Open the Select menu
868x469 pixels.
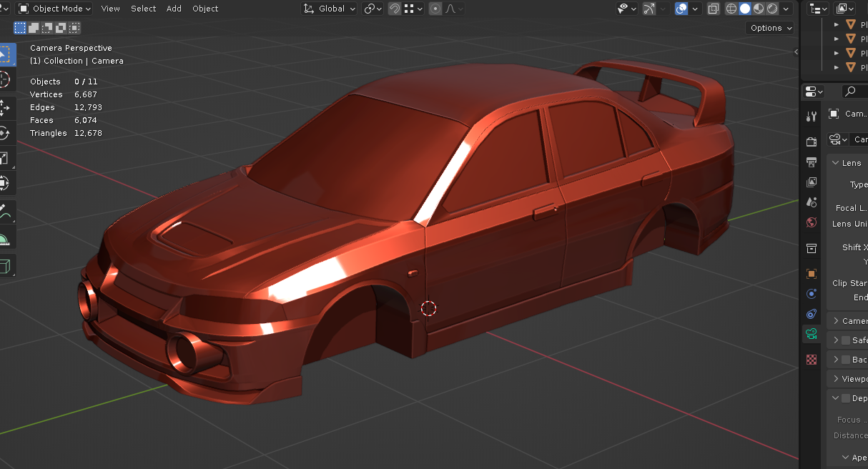143,9
